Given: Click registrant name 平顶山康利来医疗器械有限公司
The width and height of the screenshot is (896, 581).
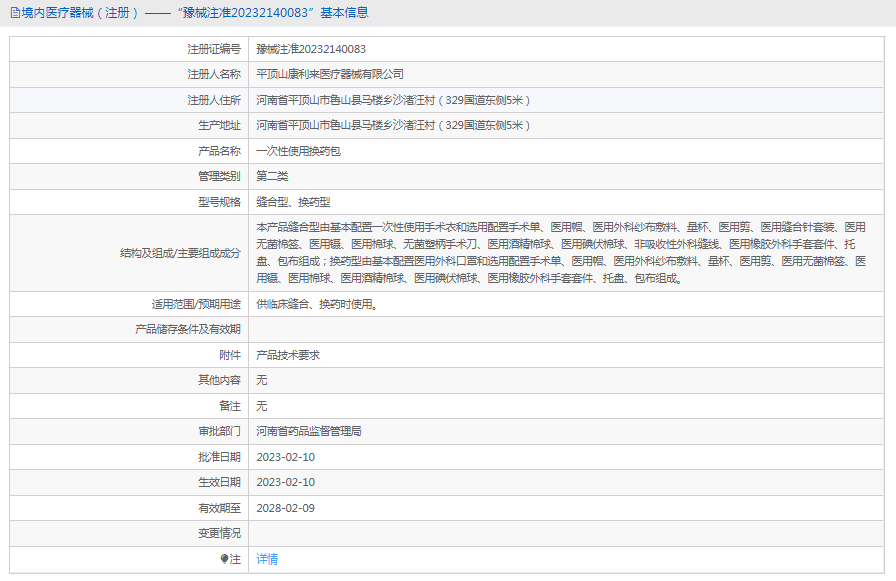Looking at the screenshot, I should [x=330, y=74].
